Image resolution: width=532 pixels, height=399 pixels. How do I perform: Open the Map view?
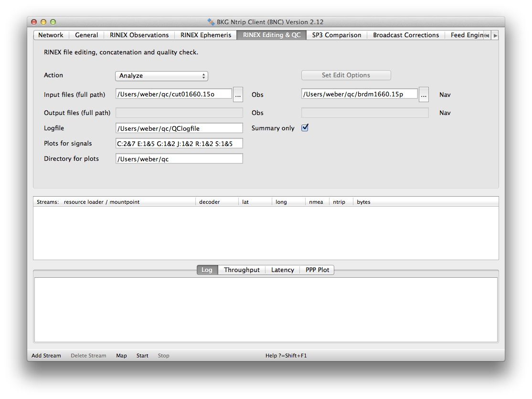coord(121,356)
